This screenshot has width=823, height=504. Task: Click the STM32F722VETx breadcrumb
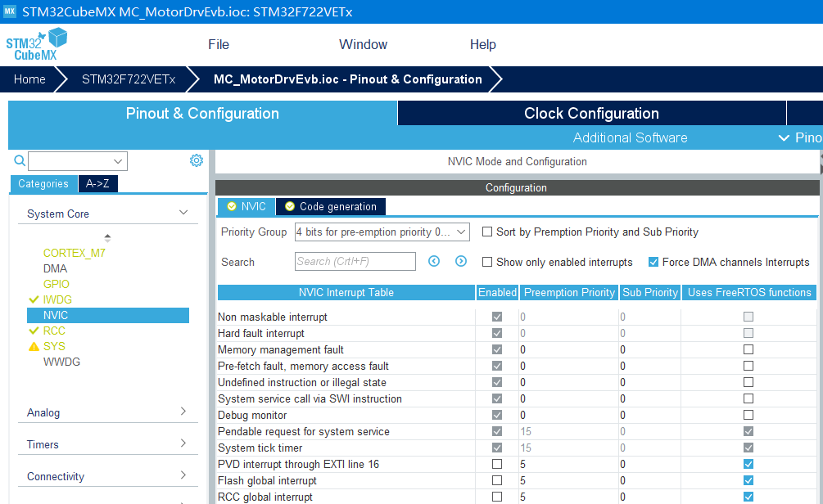(x=129, y=79)
